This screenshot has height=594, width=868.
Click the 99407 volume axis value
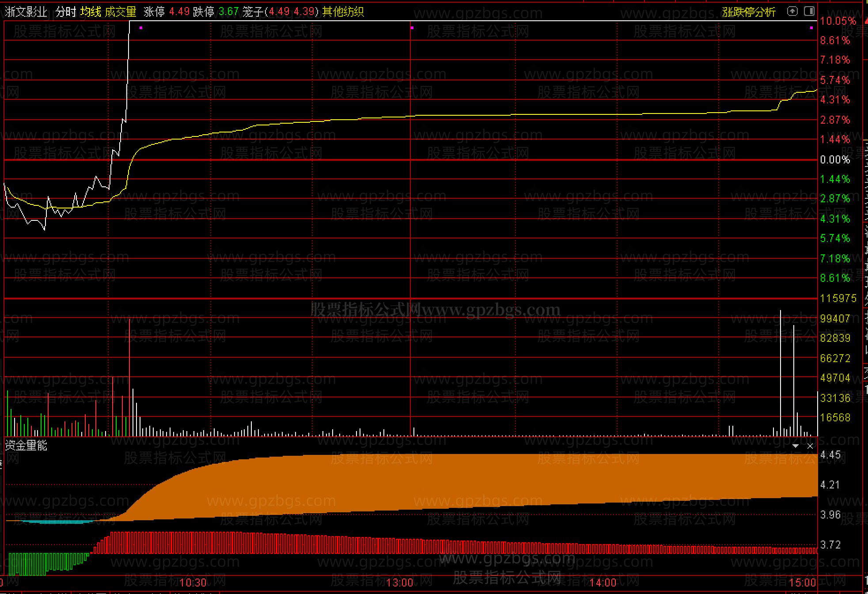[x=835, y=318]
